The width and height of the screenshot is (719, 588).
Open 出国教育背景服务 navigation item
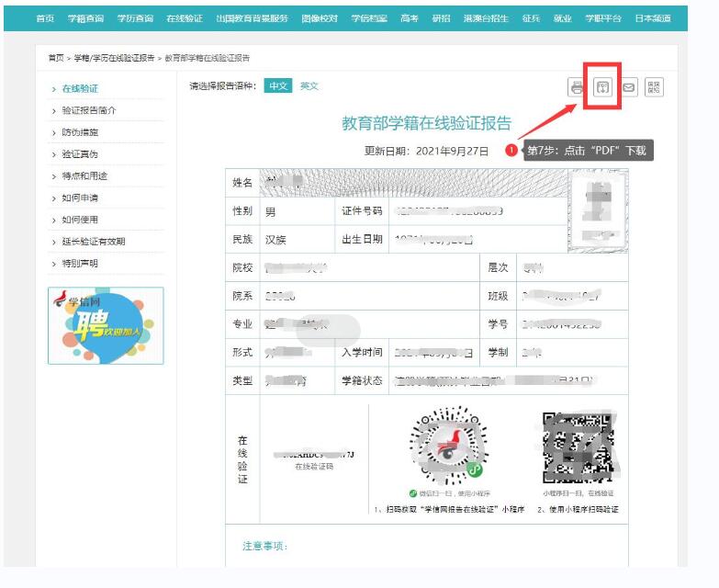tap(252, 18)
